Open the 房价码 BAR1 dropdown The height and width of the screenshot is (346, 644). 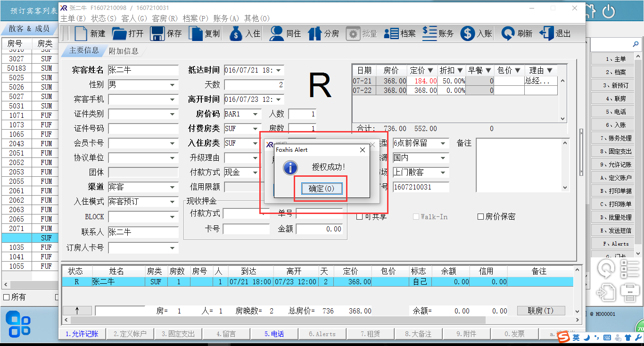click(256, 114)
